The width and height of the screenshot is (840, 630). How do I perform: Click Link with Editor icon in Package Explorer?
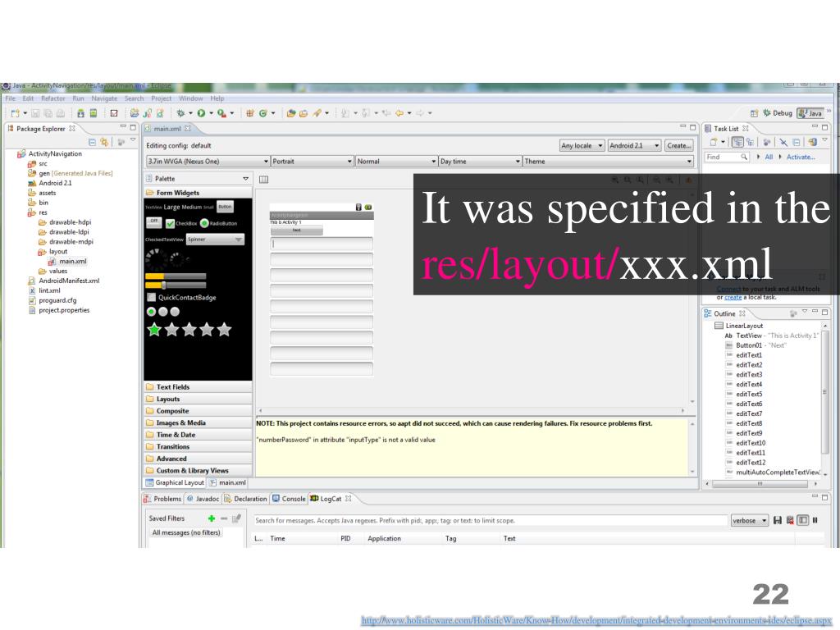[x=104, y=142]
